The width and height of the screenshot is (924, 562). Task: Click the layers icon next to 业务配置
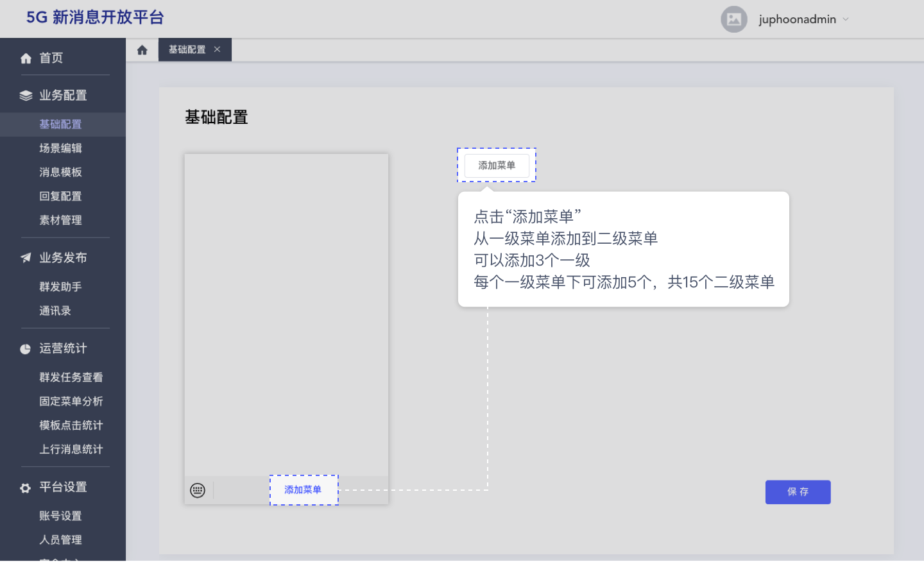[x=26, y=95]
